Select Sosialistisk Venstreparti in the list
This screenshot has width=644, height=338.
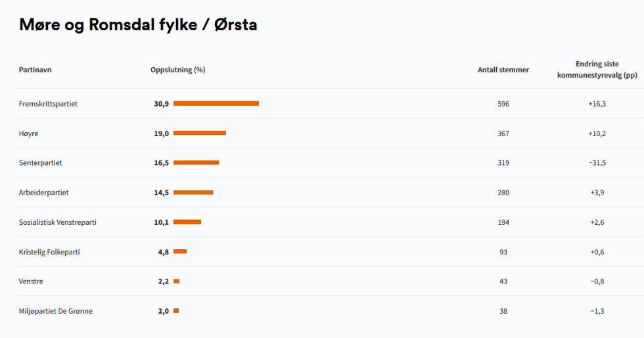(x=58, y=222)
